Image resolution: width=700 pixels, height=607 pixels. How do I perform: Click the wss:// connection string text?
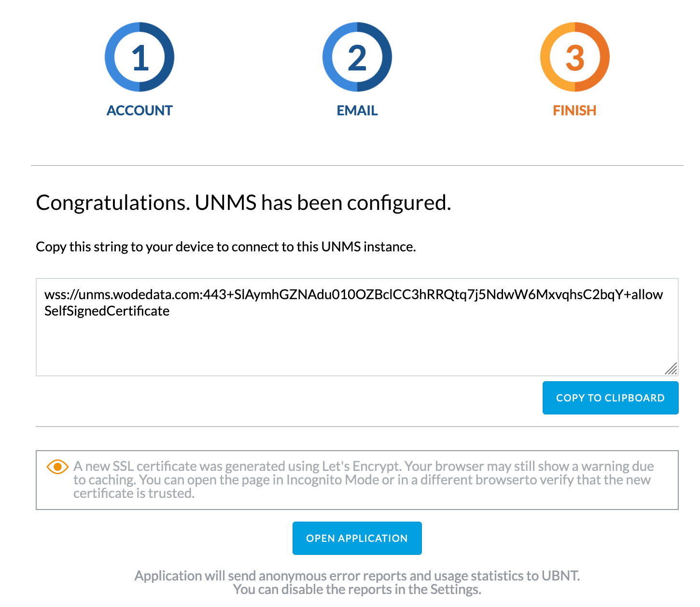353,294
